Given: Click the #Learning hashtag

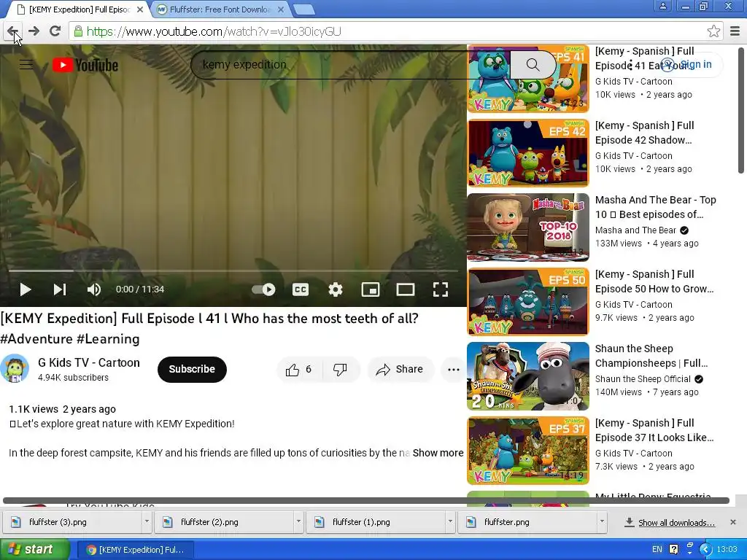Looking at the screenshot, I should [108, 339].
